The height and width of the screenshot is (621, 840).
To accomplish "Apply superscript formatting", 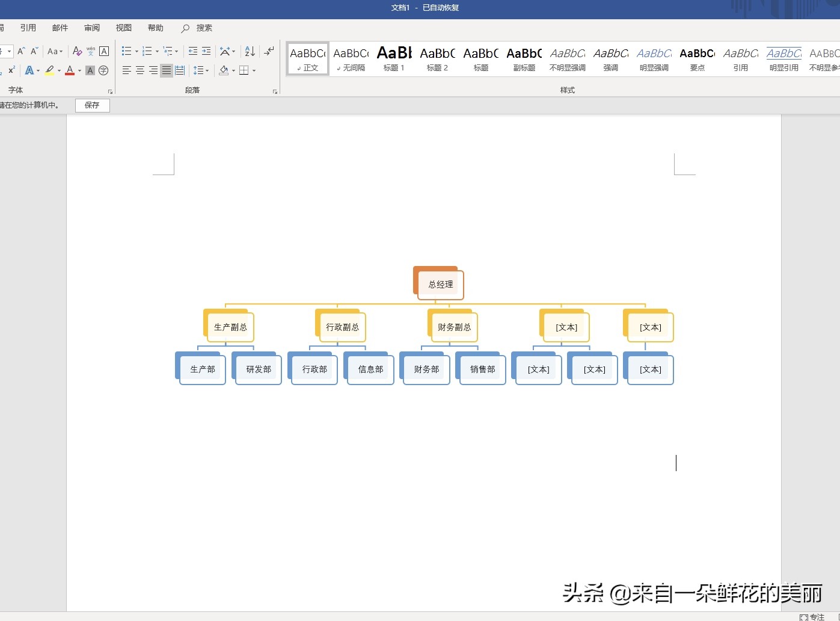I will pyautogui.click(x=12, y=69).
